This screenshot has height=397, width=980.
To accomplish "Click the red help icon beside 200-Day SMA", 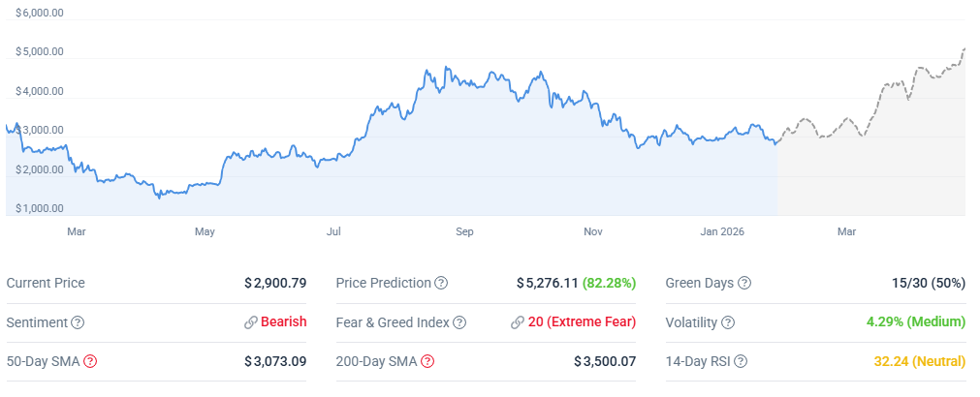I will tap(427, 361).
